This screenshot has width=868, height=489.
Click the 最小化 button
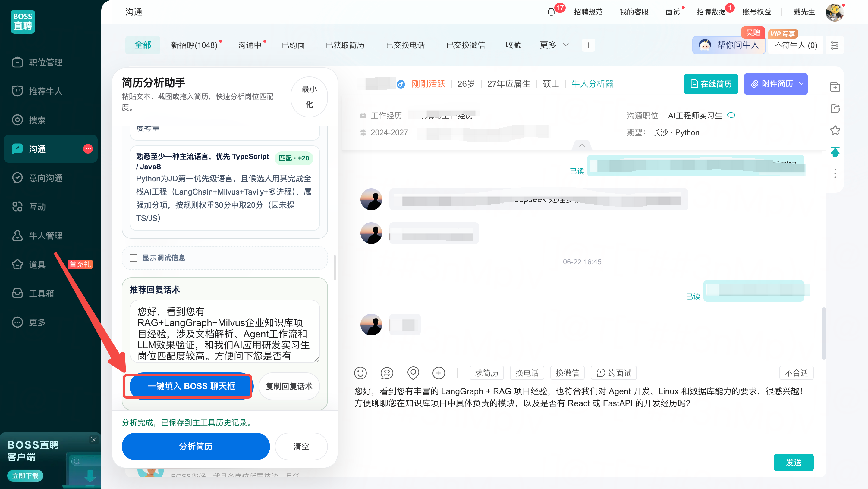click(309, 97)
